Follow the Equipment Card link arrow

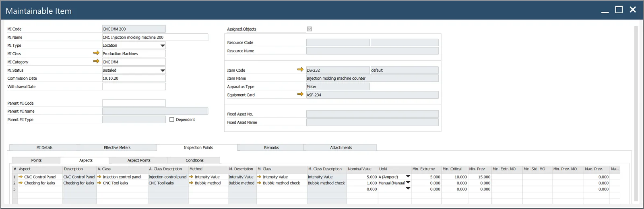point(300,94)
